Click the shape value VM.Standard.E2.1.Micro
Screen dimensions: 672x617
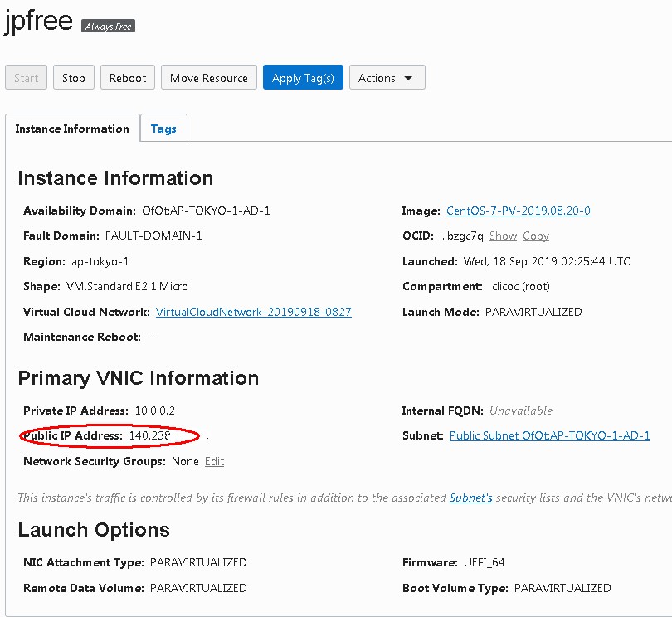tap(127, 286)
